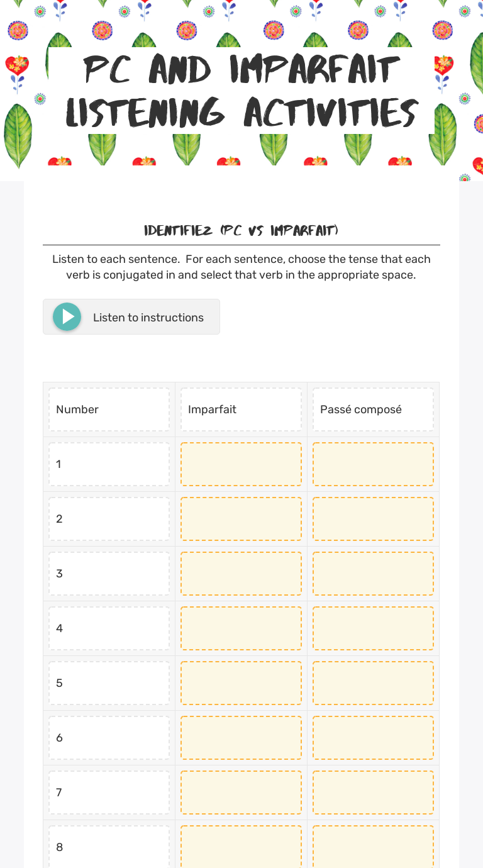Screen dimensions: 483x868
Task: Click the 'PC and Imparfait Listening Activities' title
Action: (x=241, y=91)
